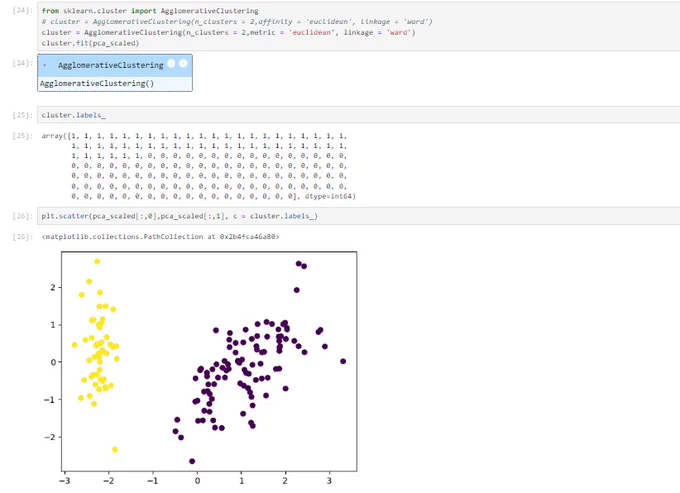Click the y-axis tick label '−2'
The width and height of the screenshot is (680, 493).
pyautogui.click(x=50, y=437)
